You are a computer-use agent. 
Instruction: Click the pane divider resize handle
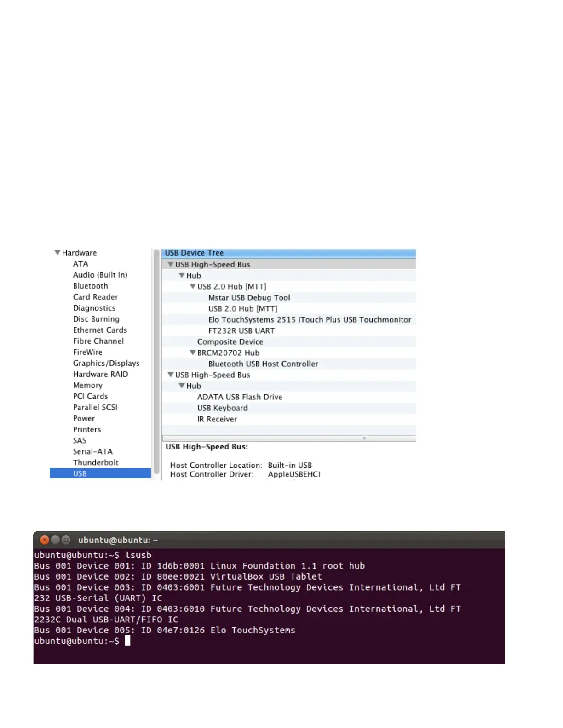click(364, 438)
